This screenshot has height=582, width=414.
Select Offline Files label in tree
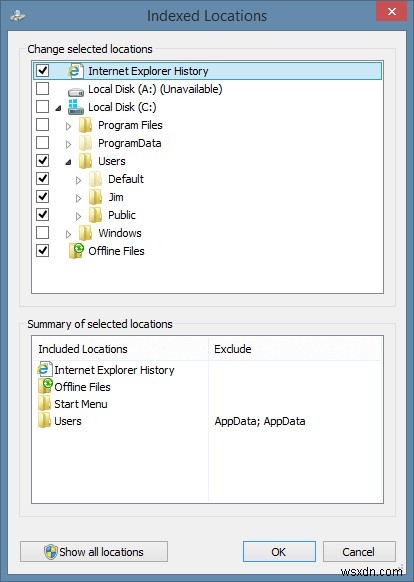(x=116, y=251)
